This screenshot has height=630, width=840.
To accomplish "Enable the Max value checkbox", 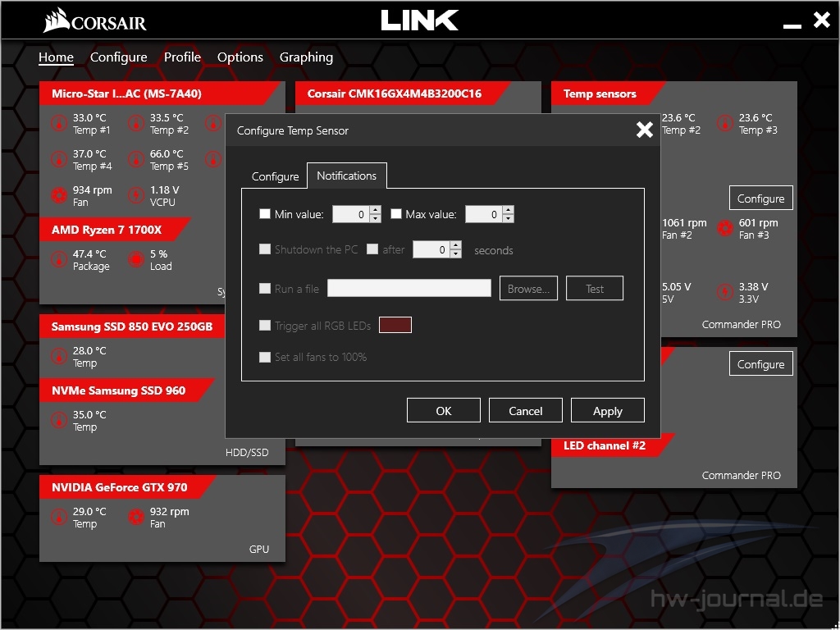I will [x=396, y=214].
